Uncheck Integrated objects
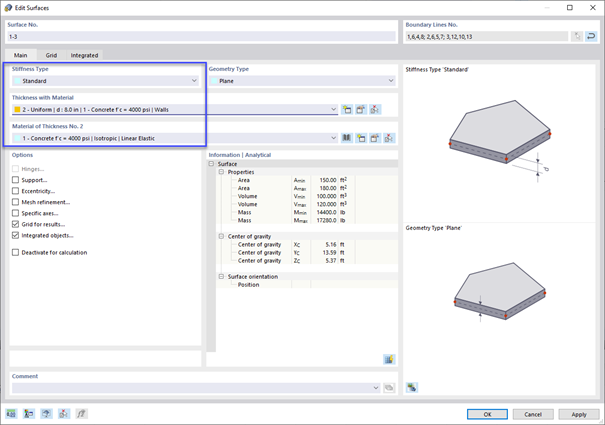The width and height of the screenshot is (605, 425). (x=15, y=235)
